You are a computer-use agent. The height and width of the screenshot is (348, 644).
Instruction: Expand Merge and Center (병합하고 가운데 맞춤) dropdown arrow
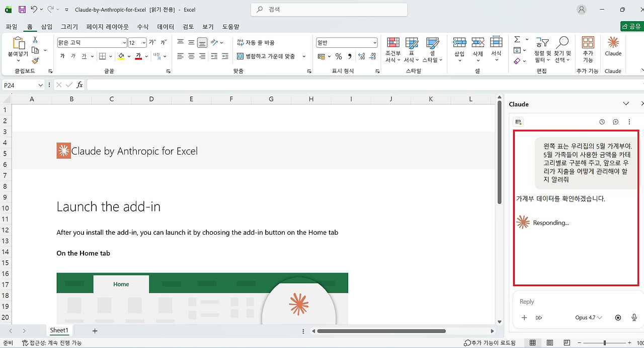[x=304, y=56]
